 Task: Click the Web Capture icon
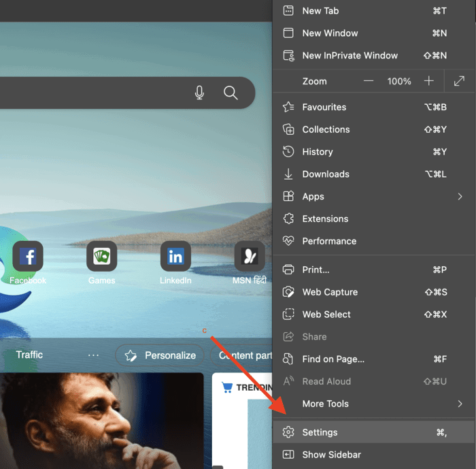288,292
